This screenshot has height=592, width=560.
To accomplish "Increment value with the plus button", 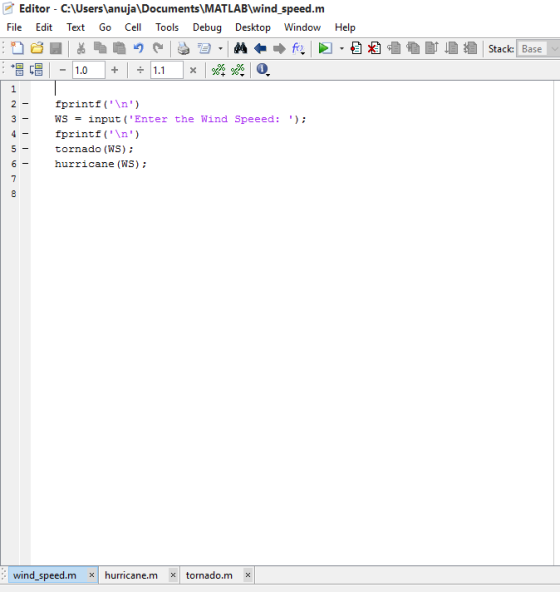I will (x=115, y=70).
